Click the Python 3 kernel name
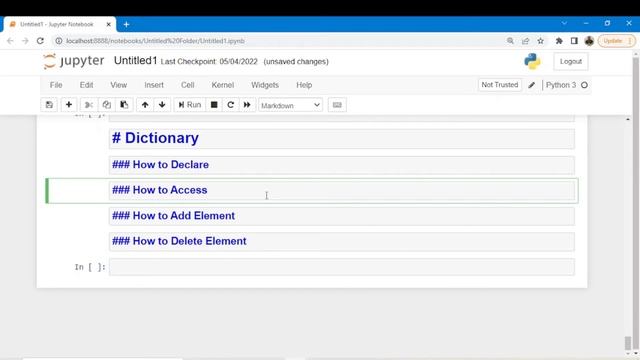The height and width of the screenshot is (360, 640). [561, 85]
